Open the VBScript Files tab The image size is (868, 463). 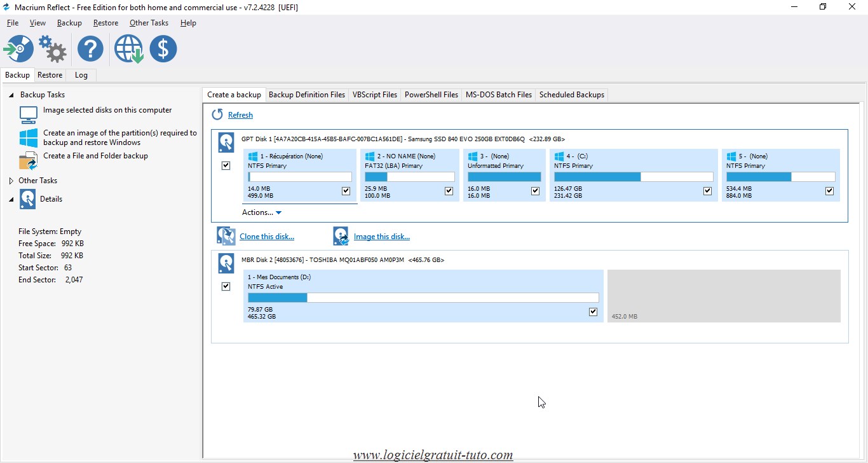(x=375, y=95)
